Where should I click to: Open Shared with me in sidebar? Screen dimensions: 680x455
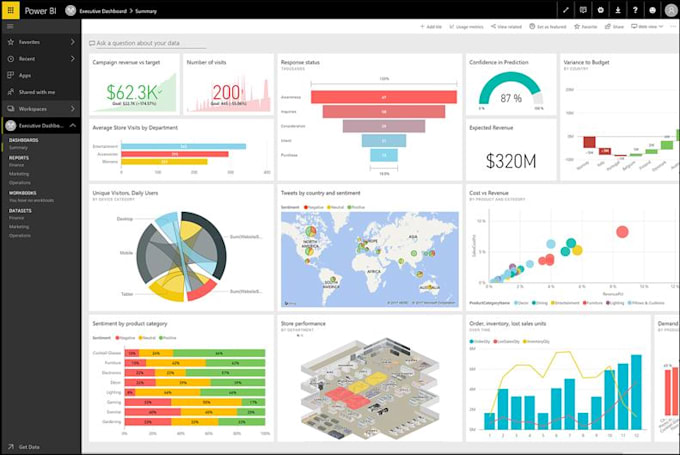click(x=37, y=92)
